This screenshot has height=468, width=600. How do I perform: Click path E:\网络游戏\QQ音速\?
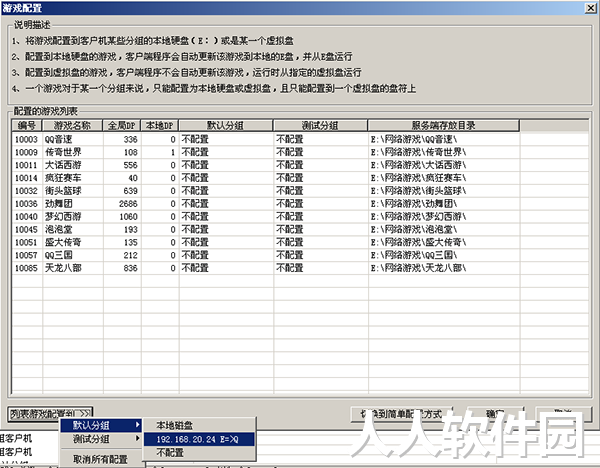coord(414,139)
